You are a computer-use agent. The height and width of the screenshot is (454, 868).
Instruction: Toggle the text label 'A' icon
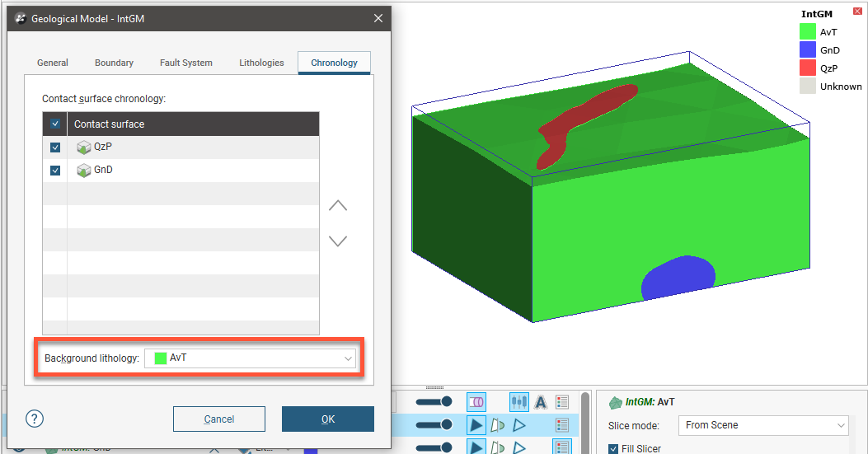coord(541,402)
